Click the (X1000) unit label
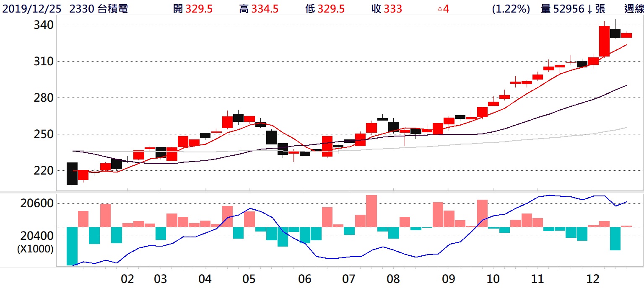The width and height of the screenshot is (644, 301). pos(35,249)
